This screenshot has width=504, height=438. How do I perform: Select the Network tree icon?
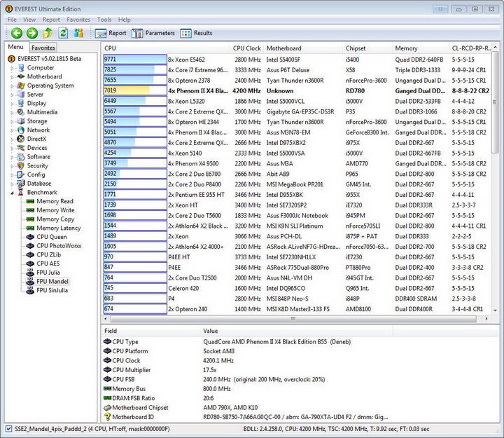click(21, 130)
